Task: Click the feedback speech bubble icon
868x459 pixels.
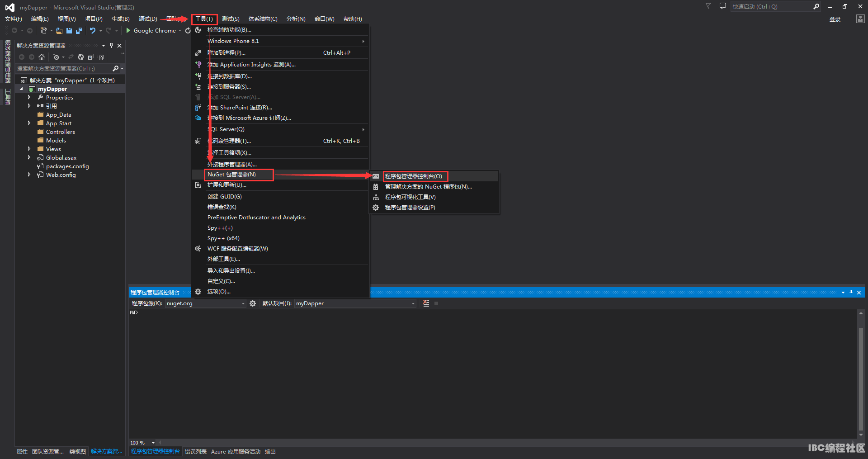Action: pos(723,6)
